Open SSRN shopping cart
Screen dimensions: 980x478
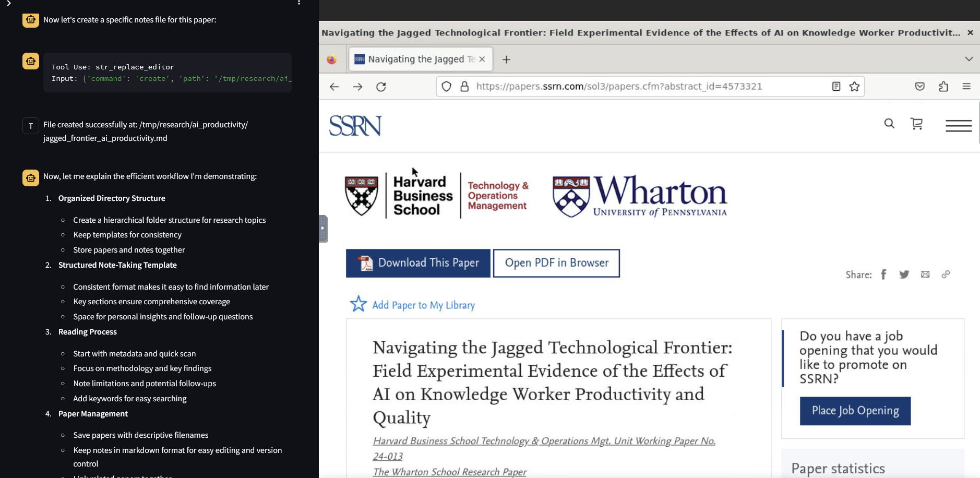[x=916, y=124]
